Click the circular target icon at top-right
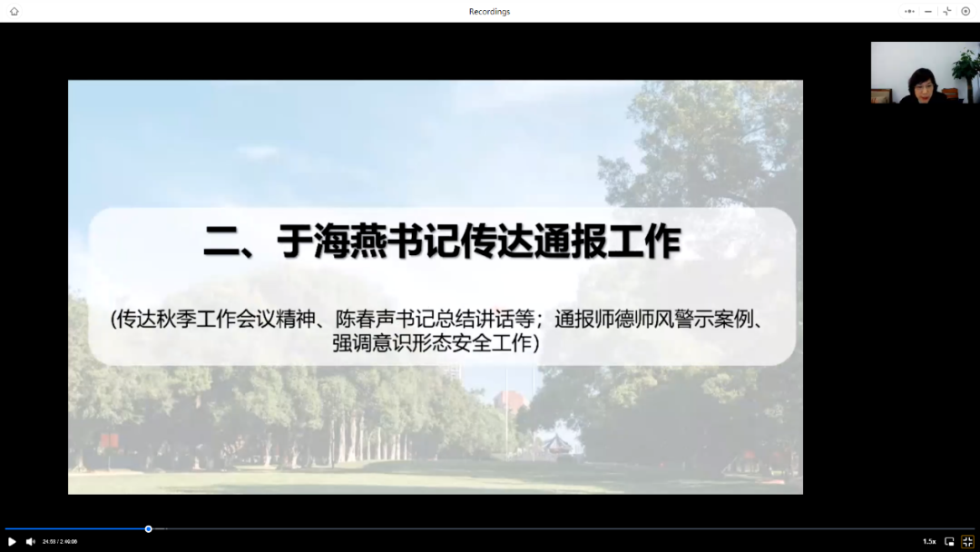The image size is (980, 552). click(x=965, y=12)
